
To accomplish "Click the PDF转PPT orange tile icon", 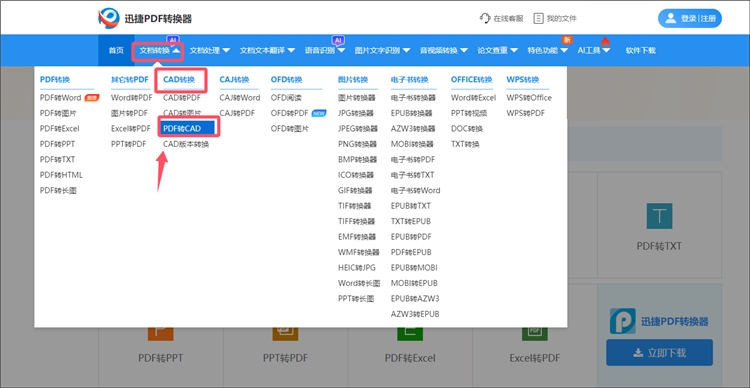I will click(x=161, y=333).
